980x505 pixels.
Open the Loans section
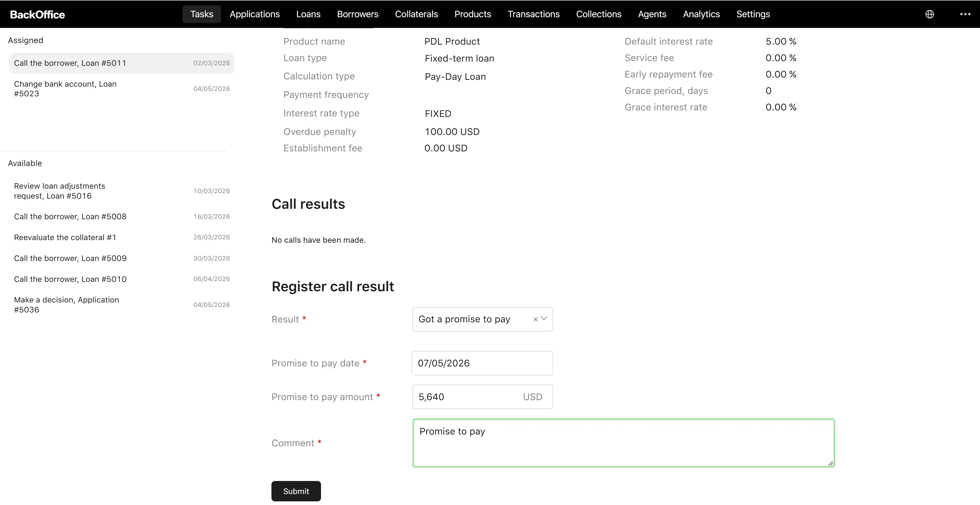tap(308, 14)
